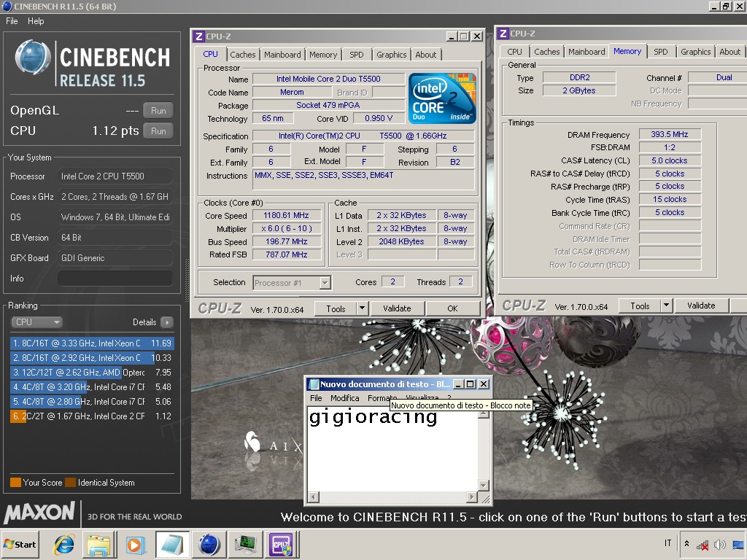Click the MAXON logo
This screenshot has height=560, width=747.
[39, 513]
